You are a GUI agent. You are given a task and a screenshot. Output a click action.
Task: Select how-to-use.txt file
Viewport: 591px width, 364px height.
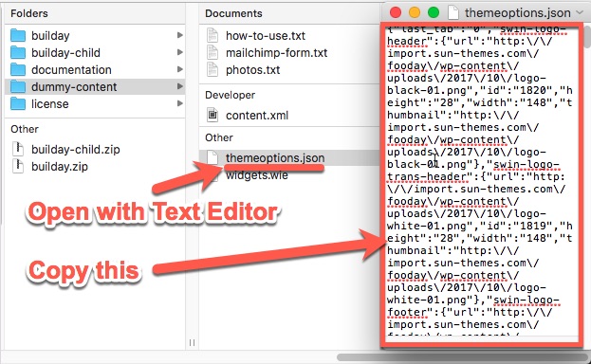(x=266, y=35)
